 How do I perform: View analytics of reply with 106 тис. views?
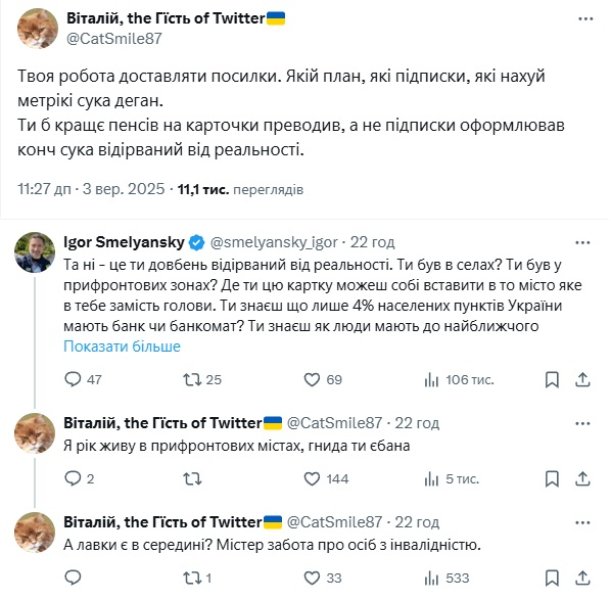click(x=433, y=379)
